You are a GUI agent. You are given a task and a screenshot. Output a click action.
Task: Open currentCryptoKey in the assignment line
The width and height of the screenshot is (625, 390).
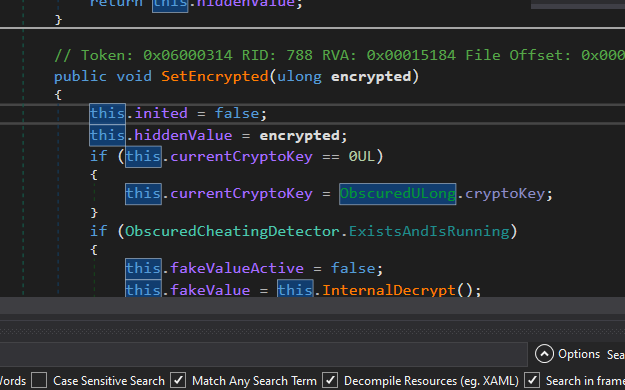(242, 194)
